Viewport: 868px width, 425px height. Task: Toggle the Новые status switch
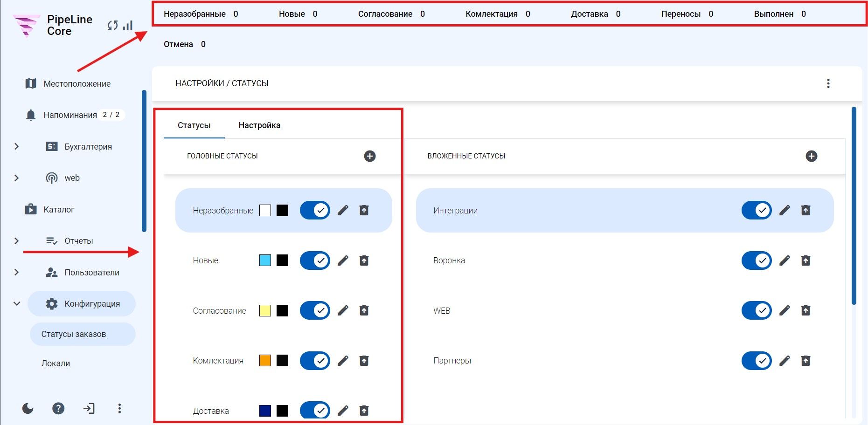pos(315,260)
